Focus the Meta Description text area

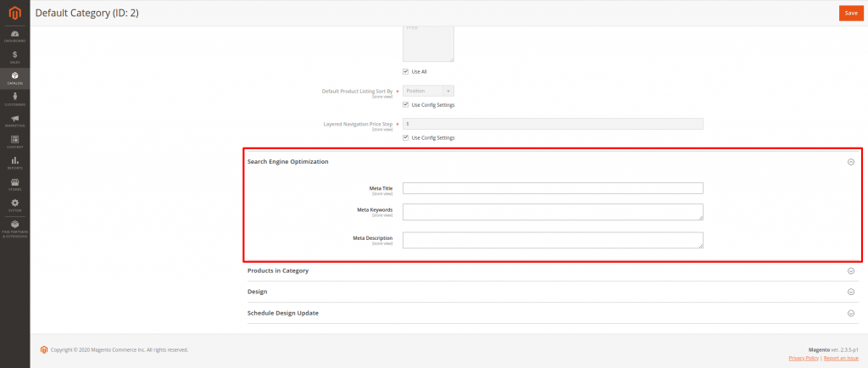[x=553, y=240]
